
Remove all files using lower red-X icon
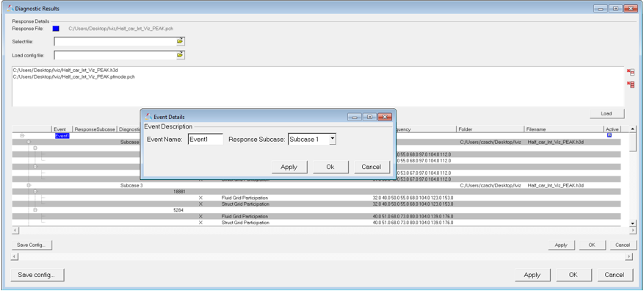[x=631, y=85]
